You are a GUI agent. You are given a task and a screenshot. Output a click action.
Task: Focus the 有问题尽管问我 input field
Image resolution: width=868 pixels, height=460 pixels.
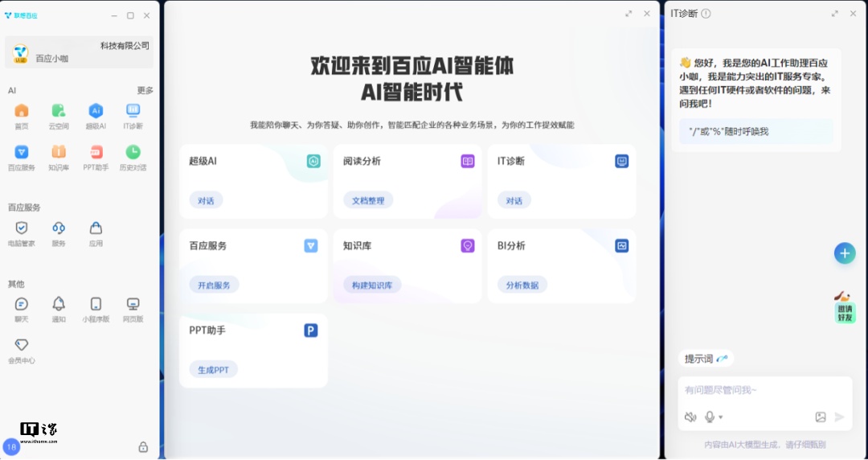click(765, 390)
